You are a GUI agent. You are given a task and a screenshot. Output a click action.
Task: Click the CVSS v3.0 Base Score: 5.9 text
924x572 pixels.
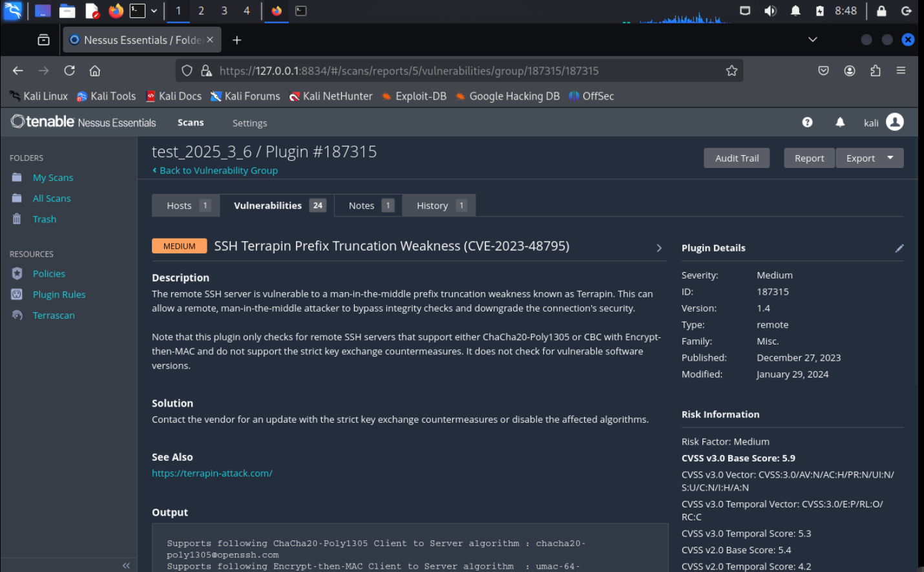[x=739, y=458]
